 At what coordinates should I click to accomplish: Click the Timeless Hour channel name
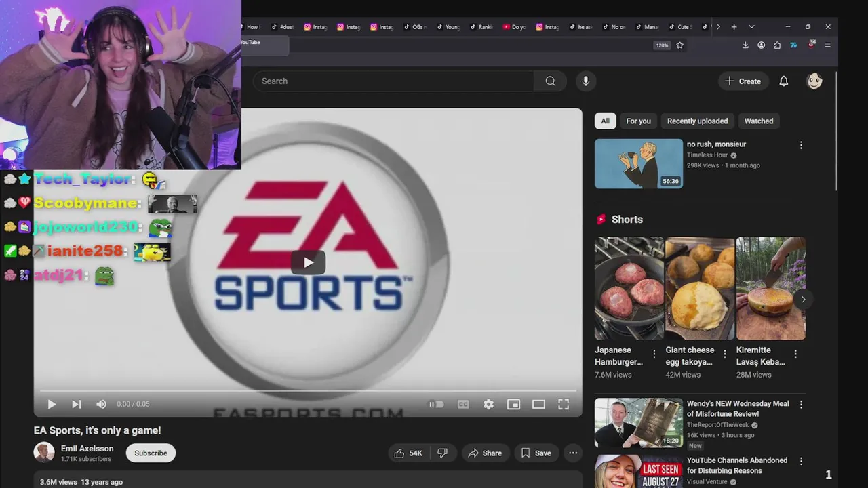coord(707,155)
